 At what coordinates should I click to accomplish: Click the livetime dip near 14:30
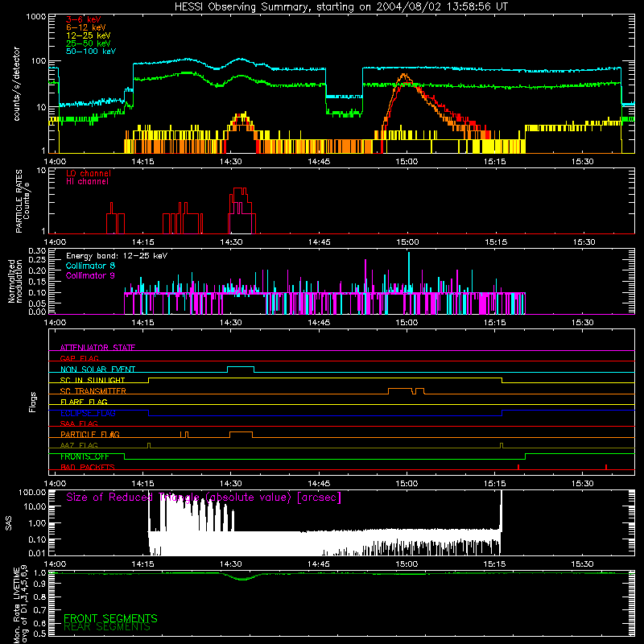(243, 578)
